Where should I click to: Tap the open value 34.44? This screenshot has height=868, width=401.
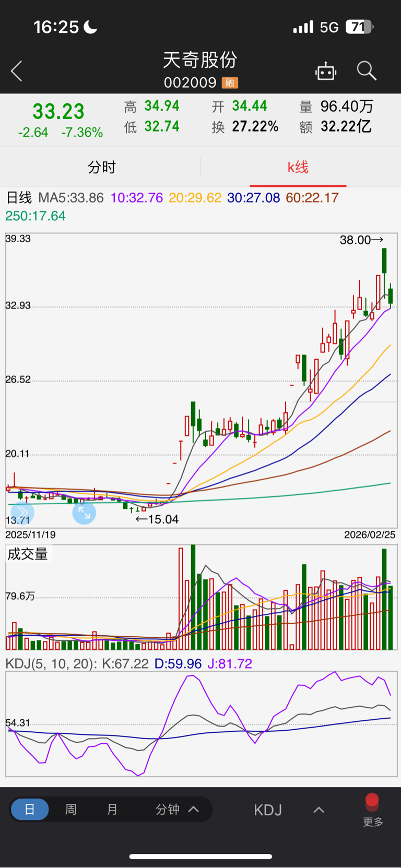pos(250,106)
